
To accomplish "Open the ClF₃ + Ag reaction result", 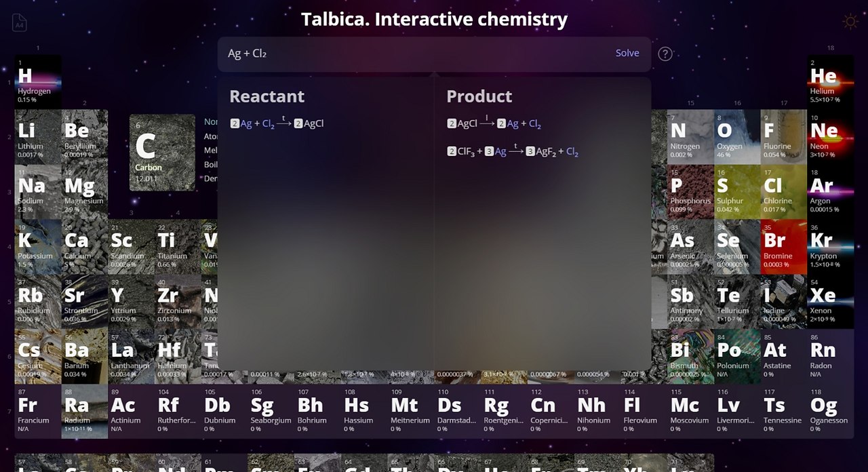I will coord(513,152).
